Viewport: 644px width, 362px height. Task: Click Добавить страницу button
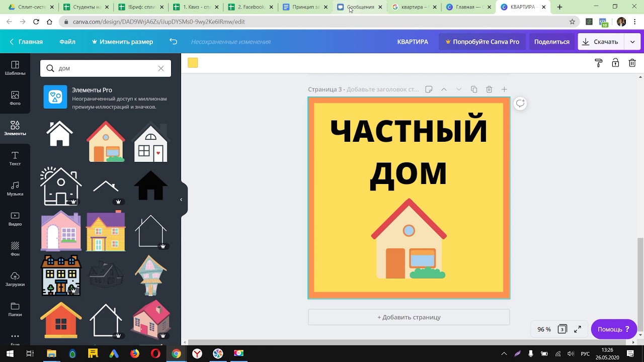click(x=409, y=317)
